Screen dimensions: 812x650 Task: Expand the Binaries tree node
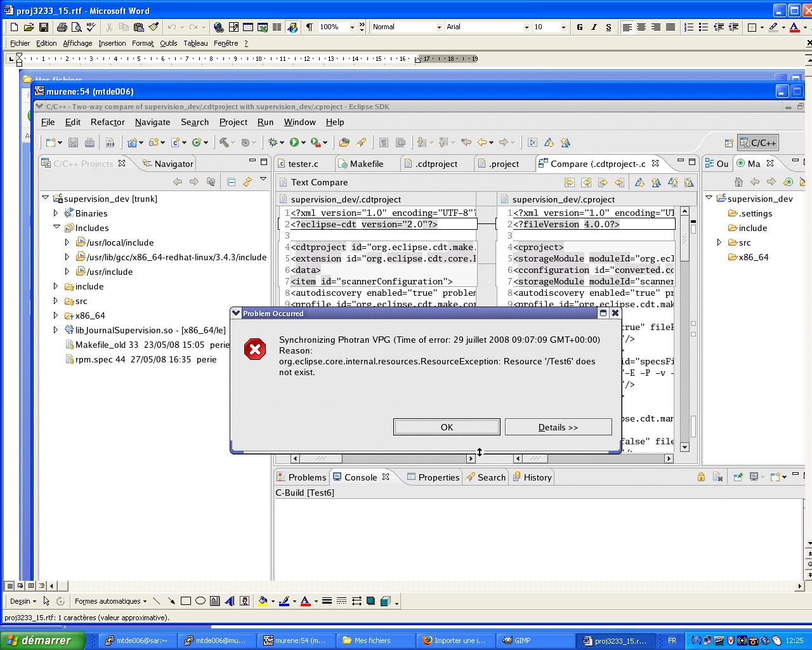pyautogui.click(x=56, y=213)
